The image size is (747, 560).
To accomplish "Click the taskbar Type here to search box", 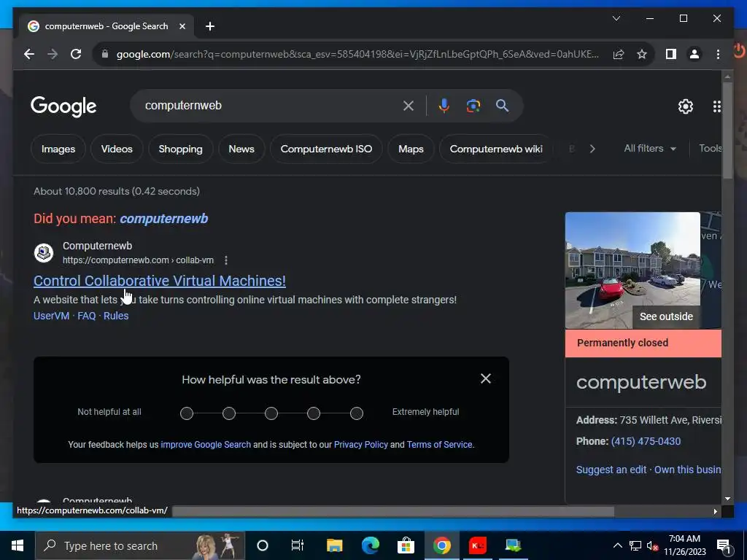I will pyautogui.click(x=140, y=545).
